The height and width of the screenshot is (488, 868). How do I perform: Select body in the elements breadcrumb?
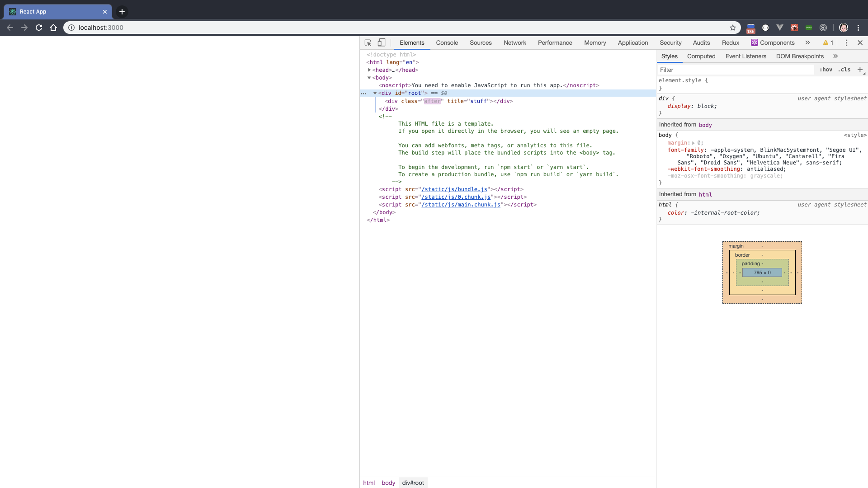pyautogui.click(x=388, y=483)
